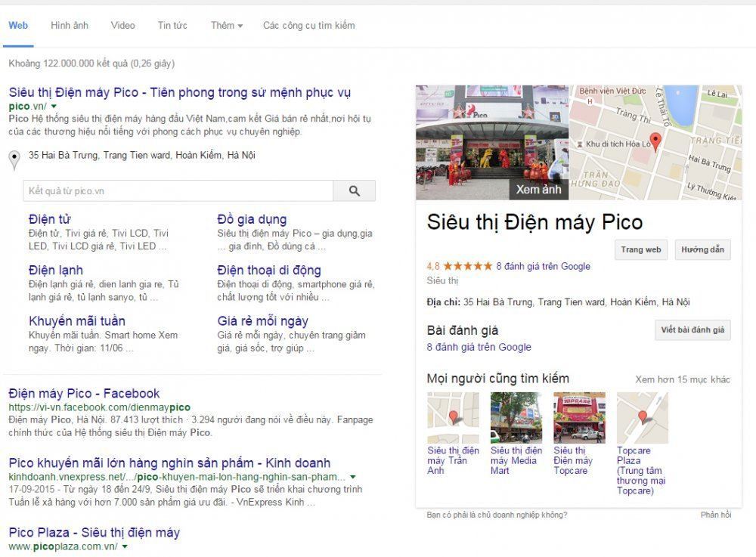Click the Trang web button

[x=641, y=249]
